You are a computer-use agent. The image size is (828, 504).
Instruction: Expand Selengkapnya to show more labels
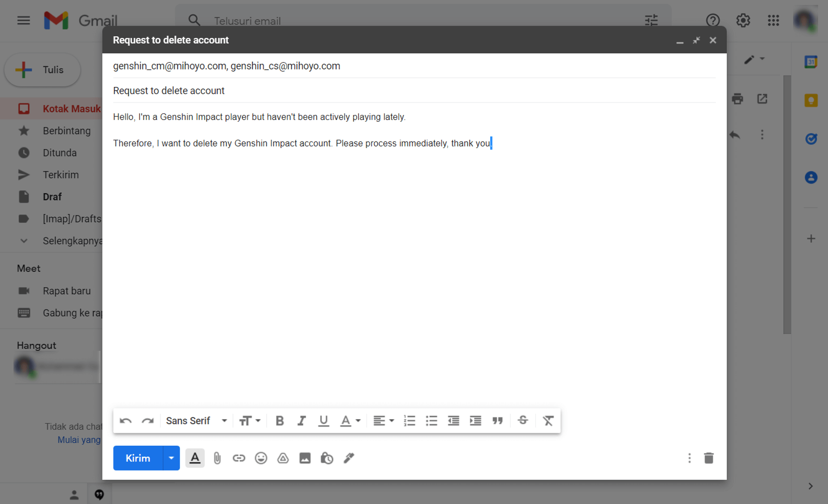click(52, 241)
